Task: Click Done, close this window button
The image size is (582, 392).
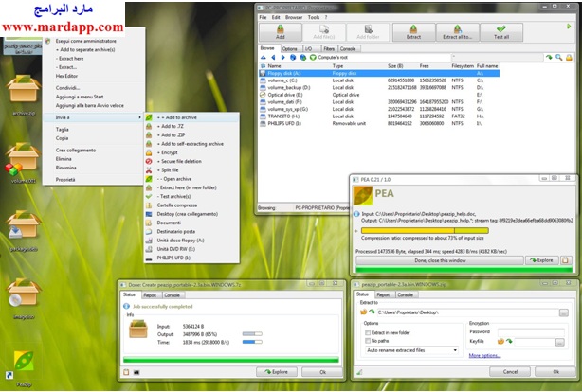Action: point(440,260)
